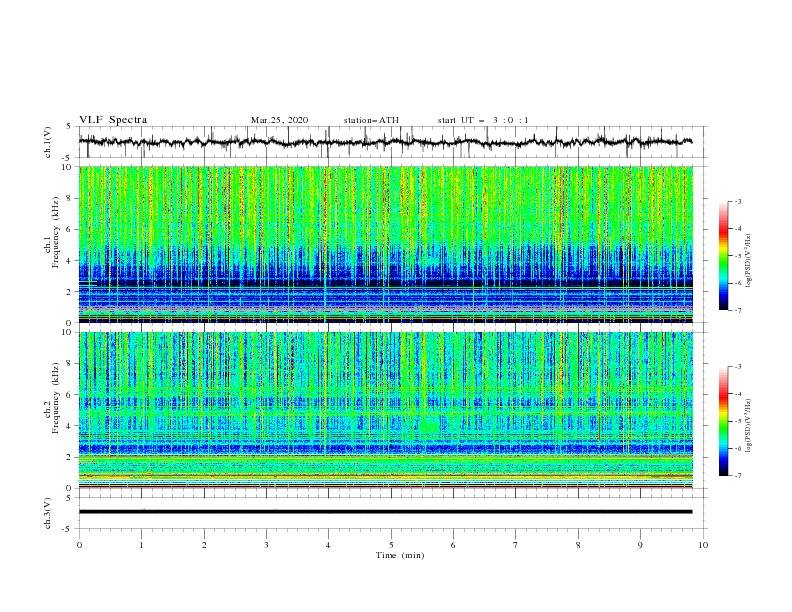This screenshot has width=792, height=612.
Task: Click the flat ch.3 voltage trace
Action: [385, 512]
